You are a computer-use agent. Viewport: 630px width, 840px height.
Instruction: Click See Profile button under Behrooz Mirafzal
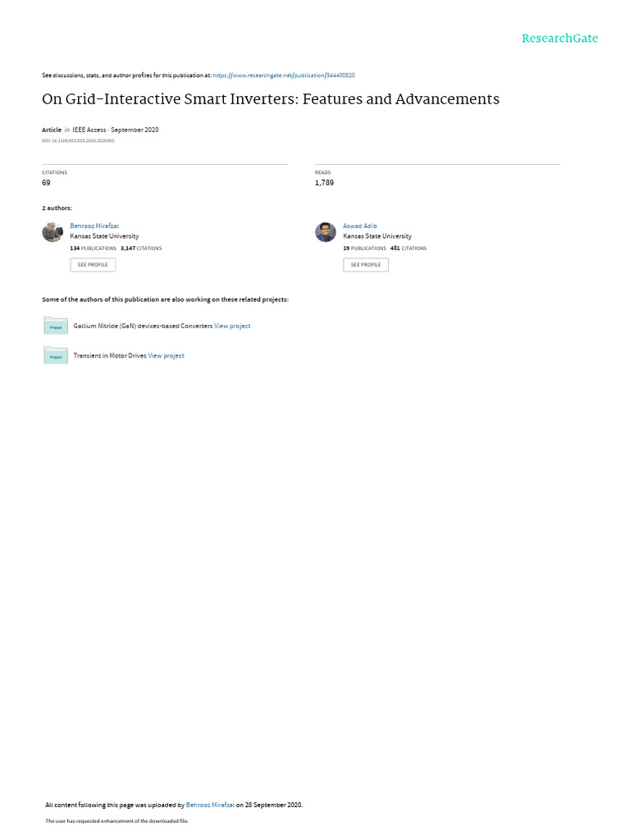(x=93, y=265)
